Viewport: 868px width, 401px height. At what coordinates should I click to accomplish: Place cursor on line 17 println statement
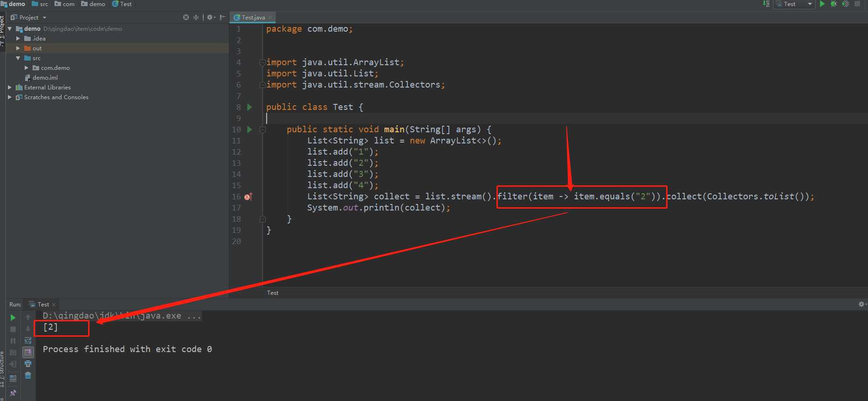(x=379, y=208)
